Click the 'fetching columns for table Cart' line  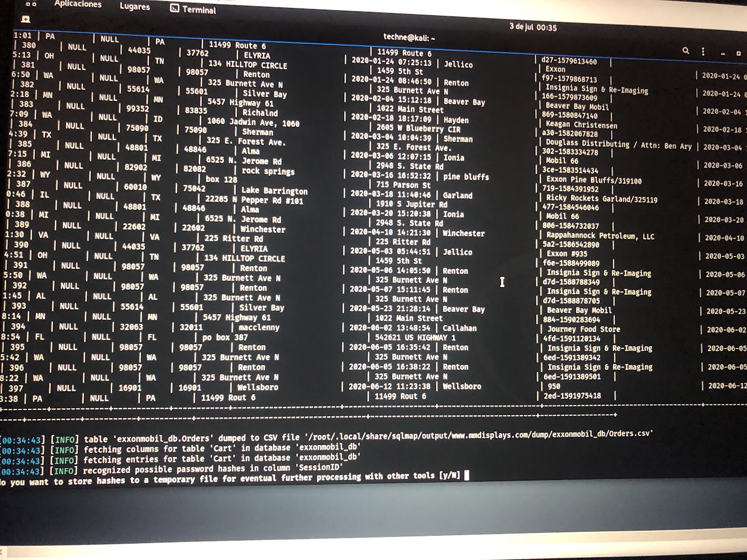point(180,448)
